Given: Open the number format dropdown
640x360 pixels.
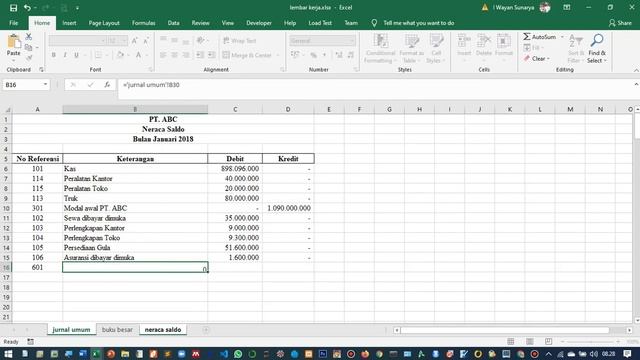Looking at the screenshot, I should coord(352,41).
